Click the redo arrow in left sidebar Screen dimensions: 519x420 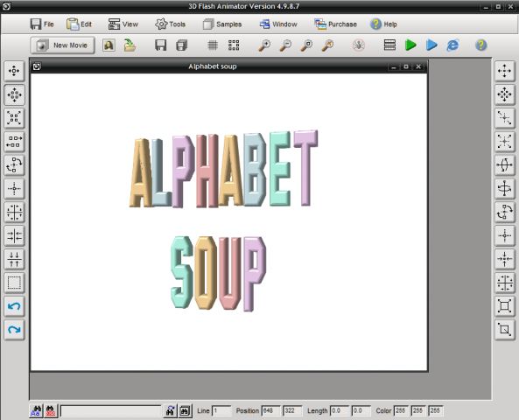14,330
